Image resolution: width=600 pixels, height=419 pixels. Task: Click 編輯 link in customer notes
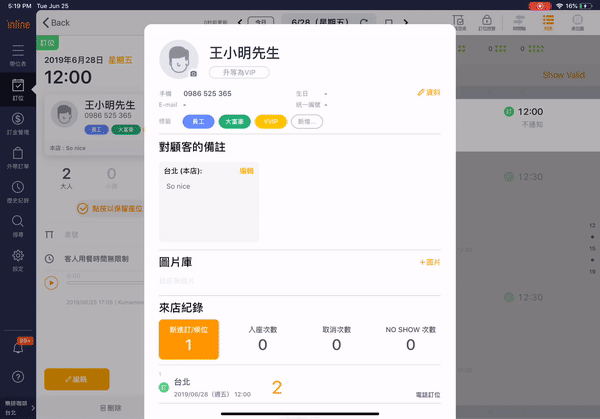[246, 171]
